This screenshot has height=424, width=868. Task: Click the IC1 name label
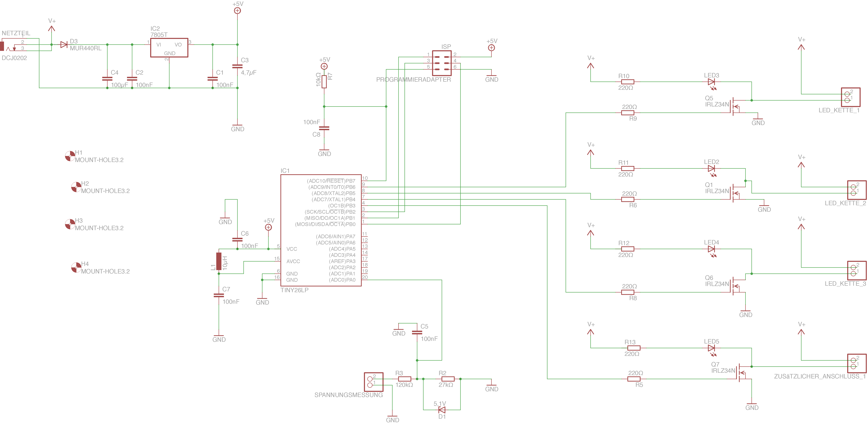285,171
